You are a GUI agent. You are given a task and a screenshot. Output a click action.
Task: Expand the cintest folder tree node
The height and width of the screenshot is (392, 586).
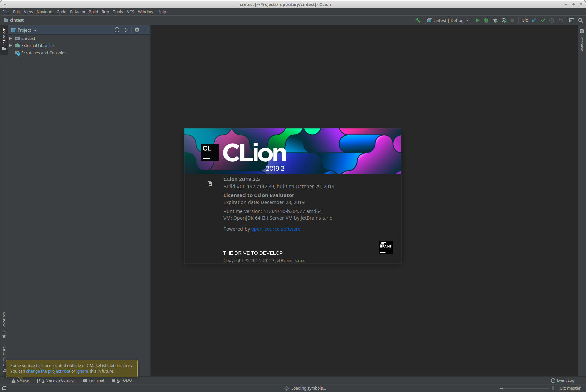coord(11,39)
